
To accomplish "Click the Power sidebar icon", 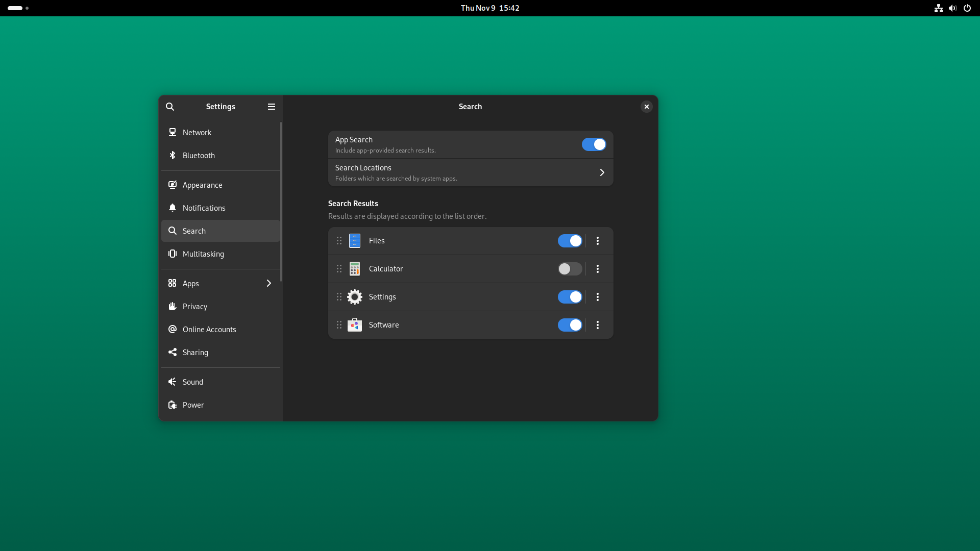I will point(173,405).
